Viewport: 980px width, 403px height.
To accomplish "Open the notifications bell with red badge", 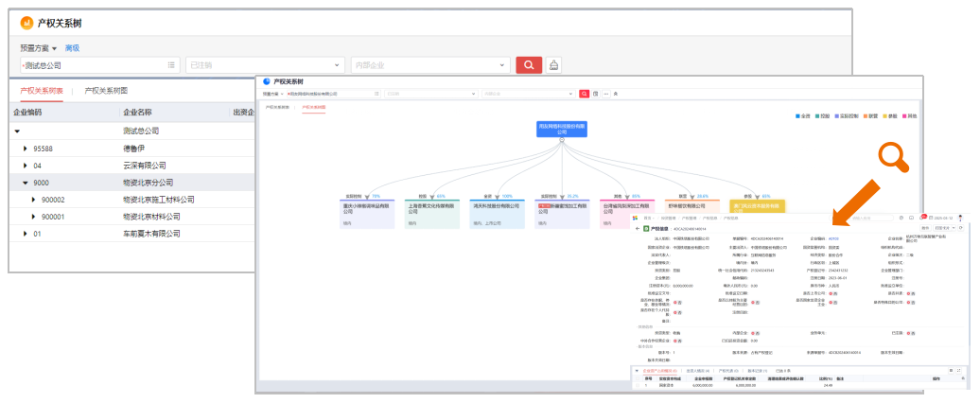I will [922, 218].
